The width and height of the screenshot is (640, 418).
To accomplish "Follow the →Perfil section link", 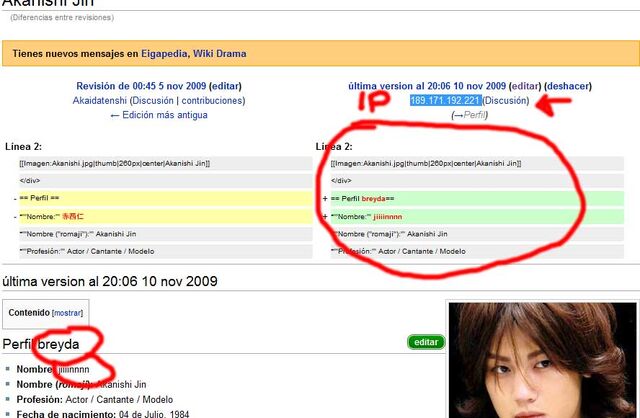I will coord(470,115).
